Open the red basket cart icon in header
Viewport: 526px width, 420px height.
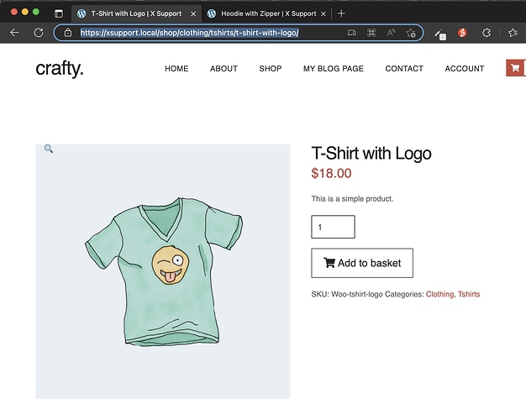514,68
